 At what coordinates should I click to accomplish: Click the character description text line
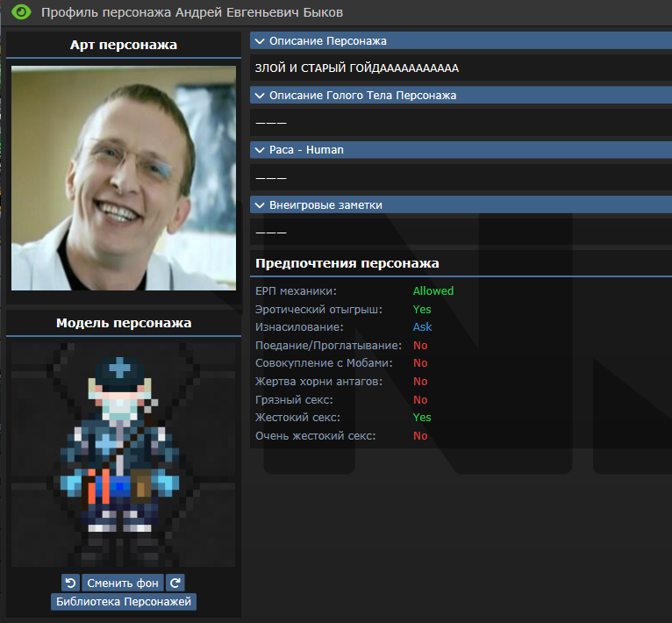[x=356, y=68]
